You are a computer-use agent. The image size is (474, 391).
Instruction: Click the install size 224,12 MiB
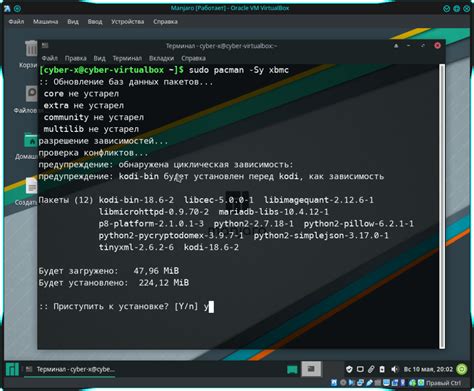click(x=164, y=283)
